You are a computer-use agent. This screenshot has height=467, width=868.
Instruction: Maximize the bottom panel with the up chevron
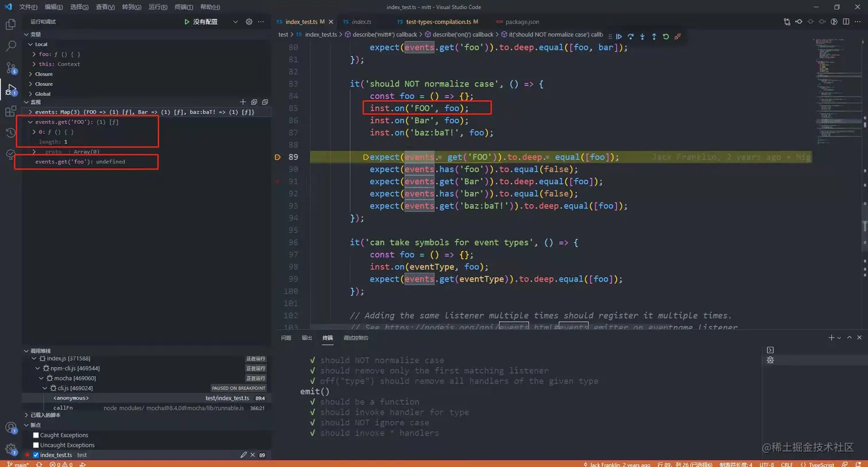[850, 338]
